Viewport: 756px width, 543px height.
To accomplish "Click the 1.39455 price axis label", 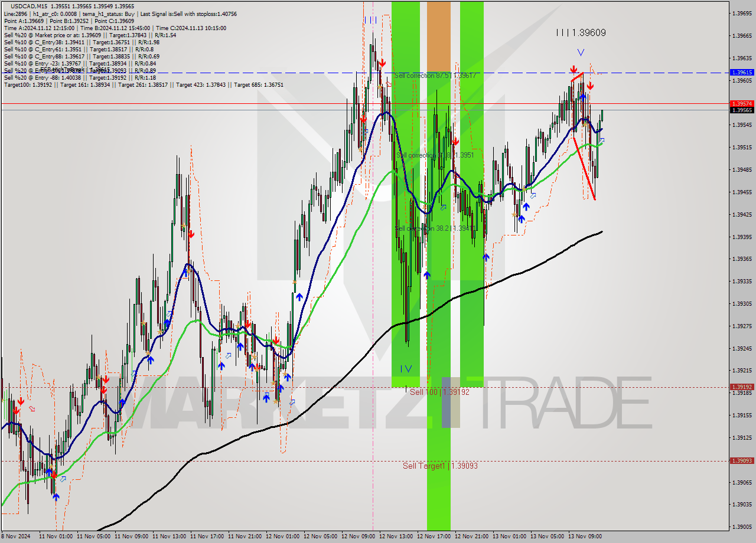I will 742,192.
